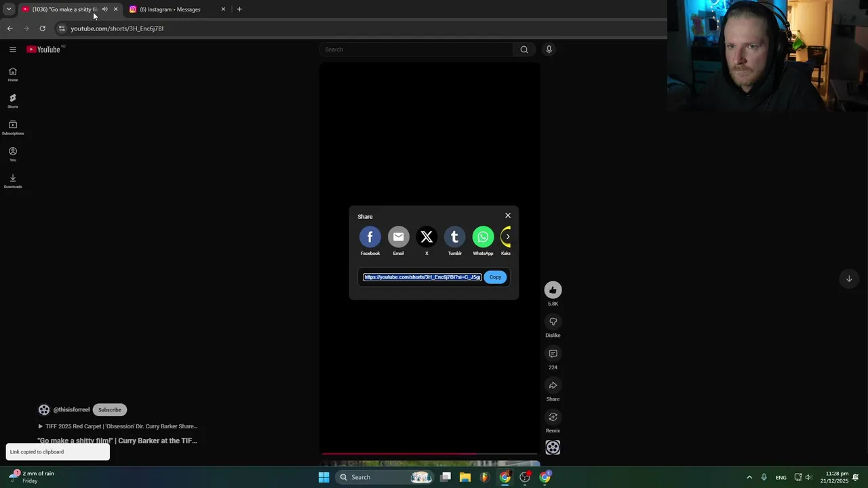Viewport: 868px width, 488px height.
Task: Show more share options arrow
Action: coord(507,237)
